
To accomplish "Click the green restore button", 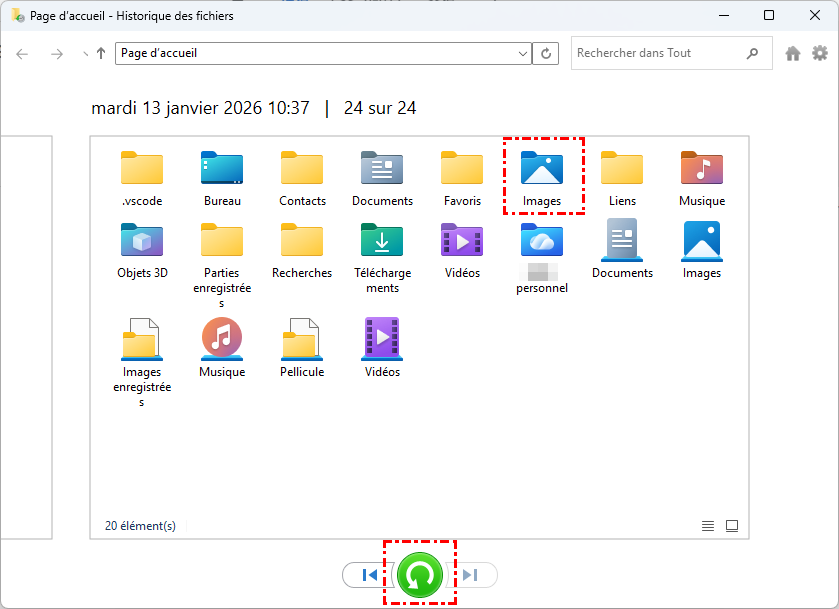I will pyautogui.click(x=420, y=575).
